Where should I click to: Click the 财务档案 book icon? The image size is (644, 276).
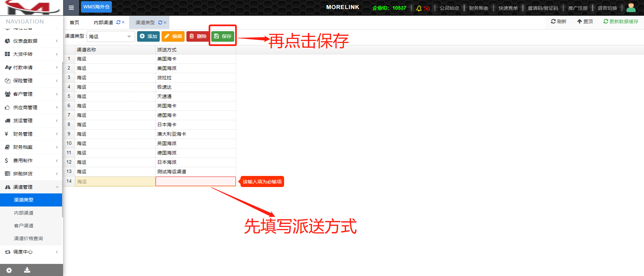(x=7, y=147)
